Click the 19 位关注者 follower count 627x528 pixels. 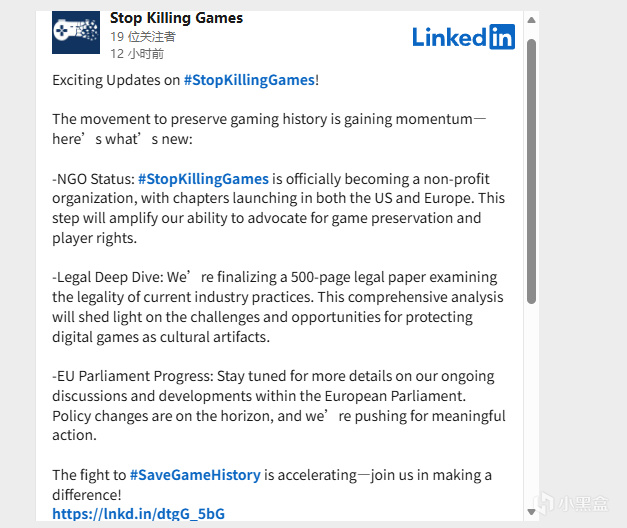143,36
